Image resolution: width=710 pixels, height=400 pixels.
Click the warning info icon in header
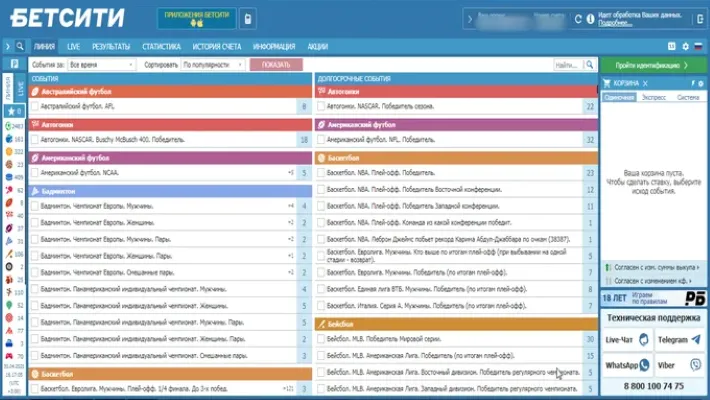[590, 19]
